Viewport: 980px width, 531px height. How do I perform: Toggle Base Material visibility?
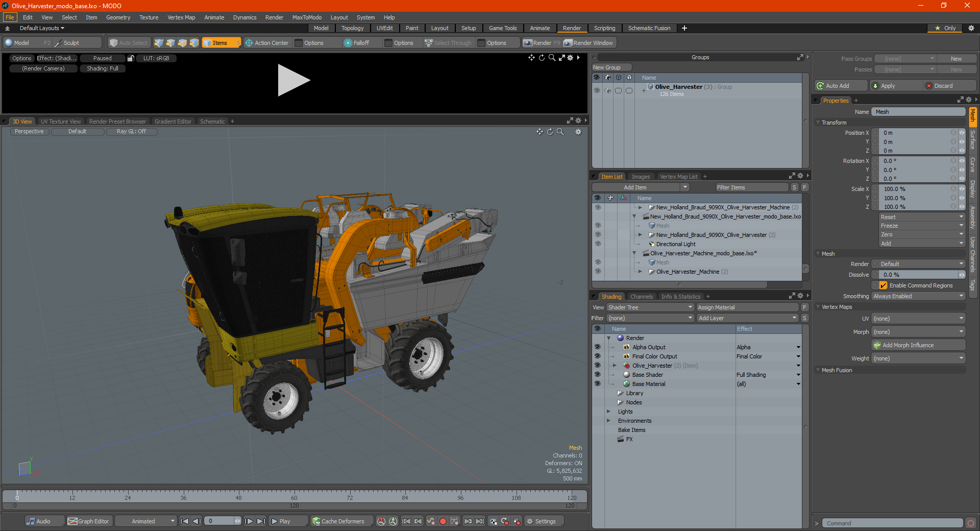[597, 384]
